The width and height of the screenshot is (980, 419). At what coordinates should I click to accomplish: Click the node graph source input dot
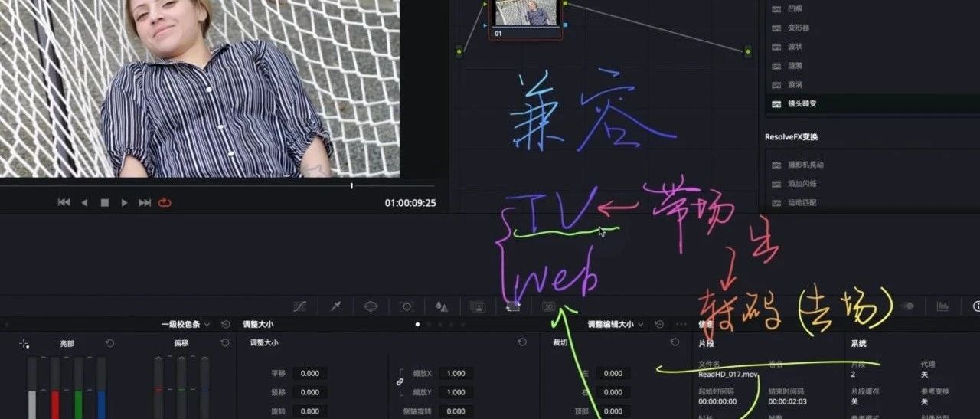(459, 51)
